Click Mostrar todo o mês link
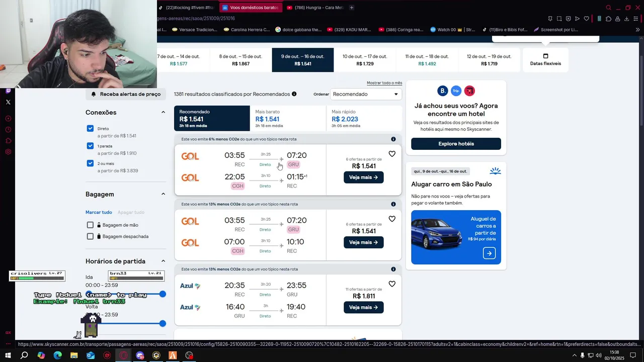644x362 pixels. coord(384,83)
